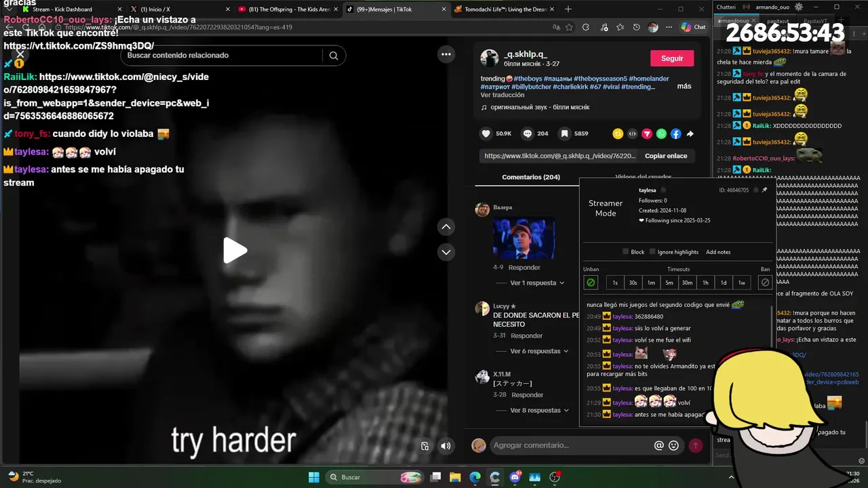Screen dimensions: 868x488
Task: Save the video with the bookmark icon
Action: (564, 134)
